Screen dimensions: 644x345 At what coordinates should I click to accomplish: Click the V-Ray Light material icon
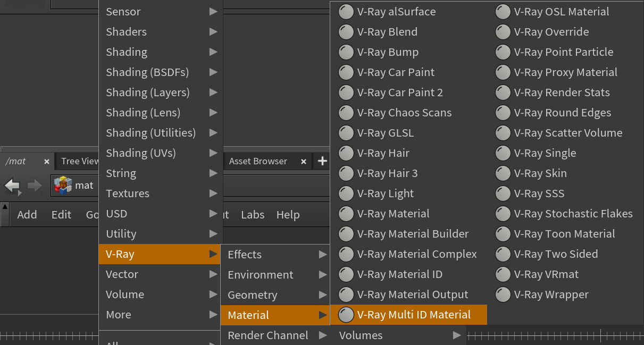point(346,193)
